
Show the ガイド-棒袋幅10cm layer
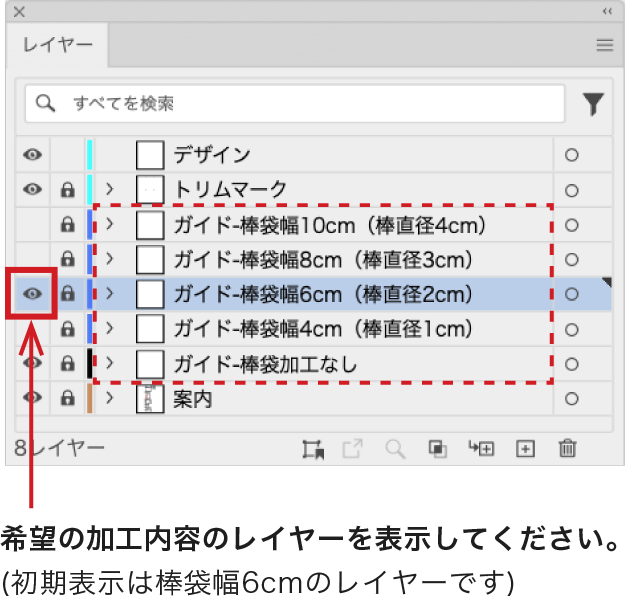[x=32, y=225]
